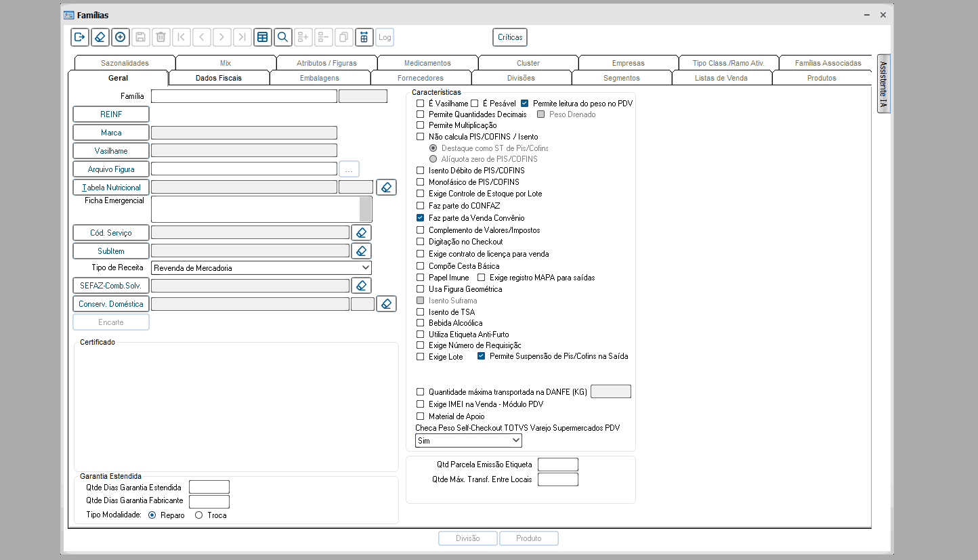Click the magnifying glass search icon
978x560 pixels.
(283, 37)
